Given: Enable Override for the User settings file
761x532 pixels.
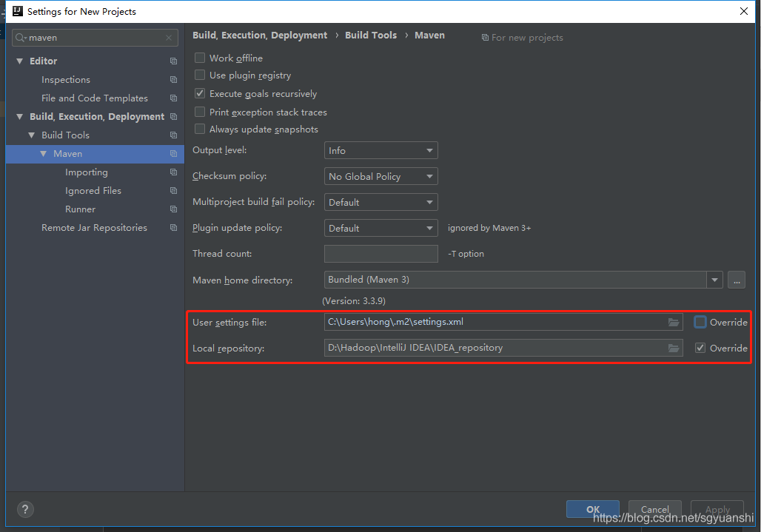Looking at the screenshot, I should (x=700, y=322).
